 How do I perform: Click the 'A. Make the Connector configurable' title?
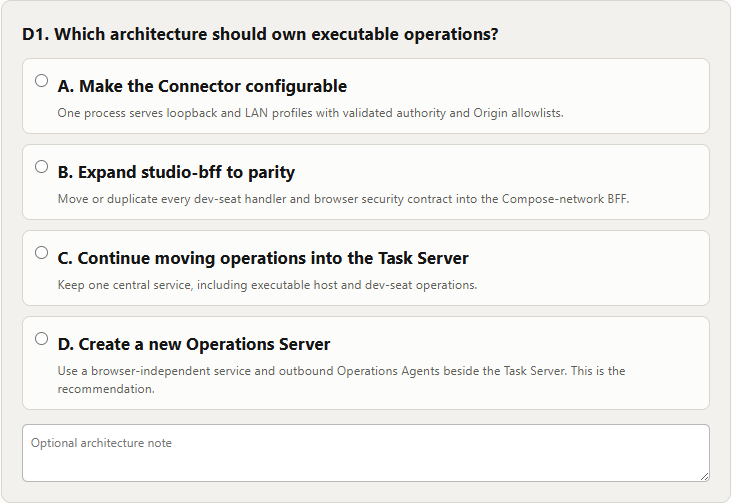[202, 86]
